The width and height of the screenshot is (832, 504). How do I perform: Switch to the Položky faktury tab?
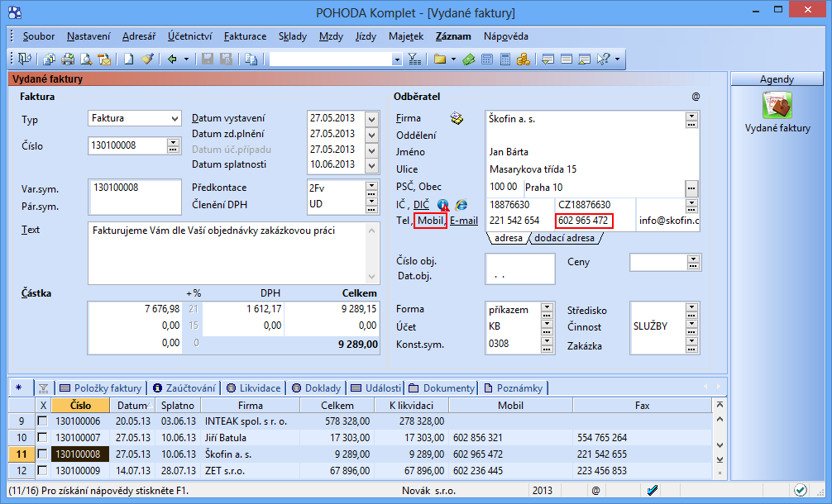(100, 388)
